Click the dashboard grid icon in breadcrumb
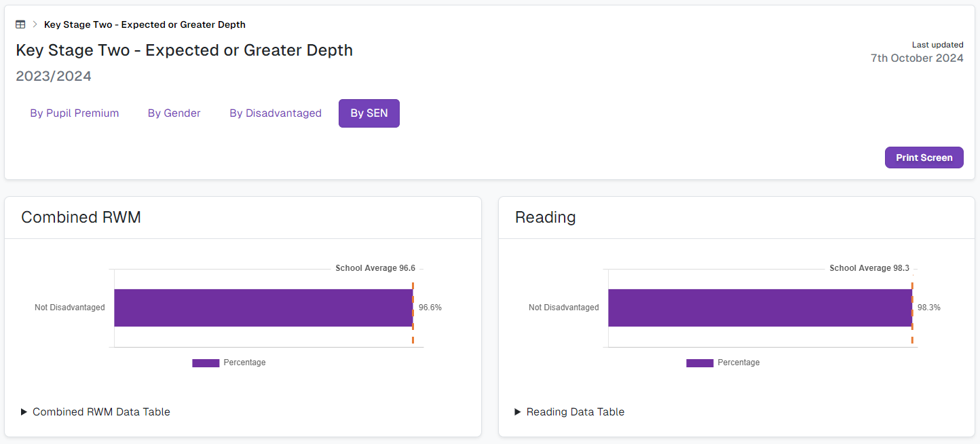The width and height of the screenshot is (980, 444). [20, 24]
